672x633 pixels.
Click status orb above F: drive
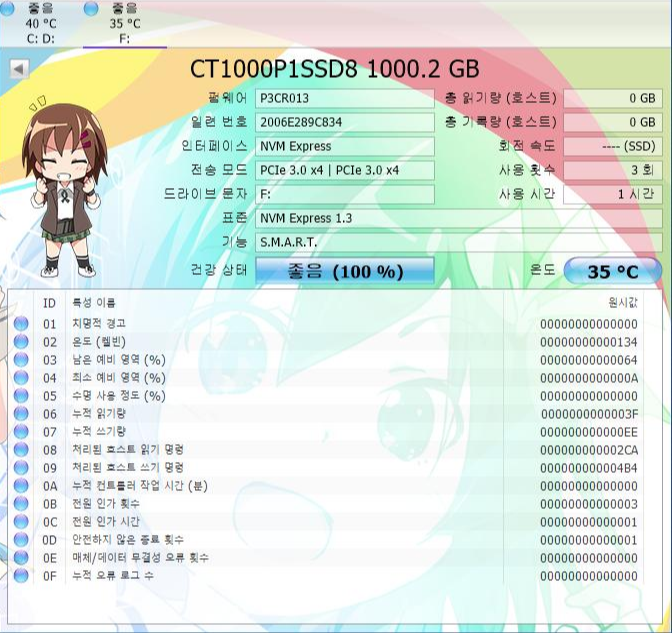[91, 9]
